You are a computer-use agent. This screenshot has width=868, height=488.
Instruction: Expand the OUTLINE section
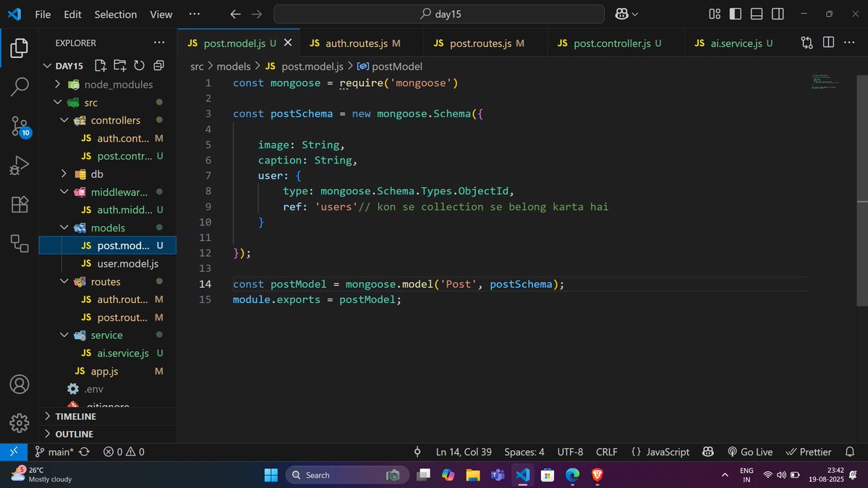[108, 434]
